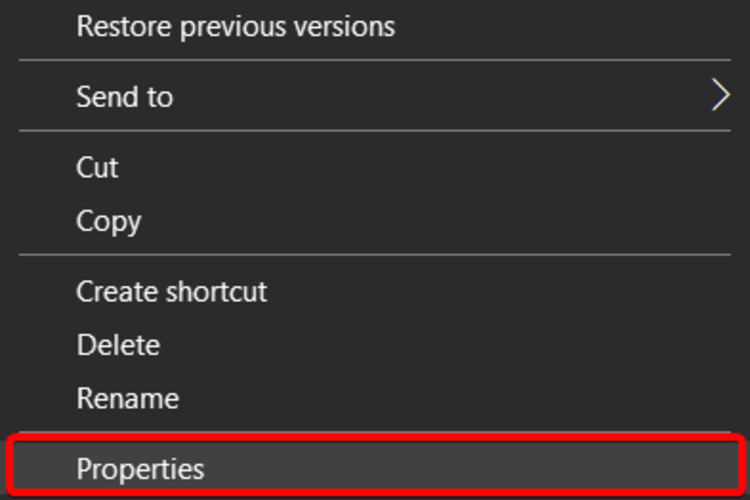Open the Send to submenu

125,97
